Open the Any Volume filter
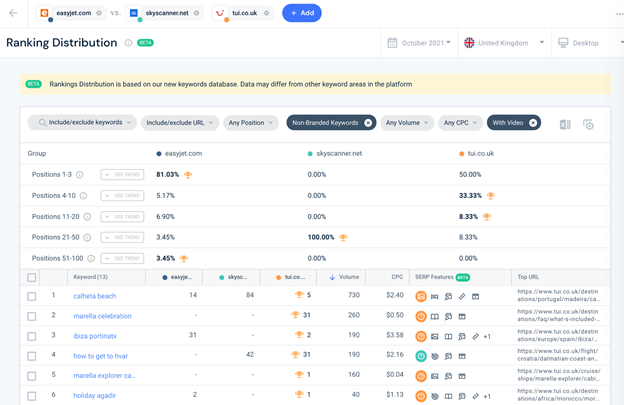The image size is (624, 405). click(407, 123)
